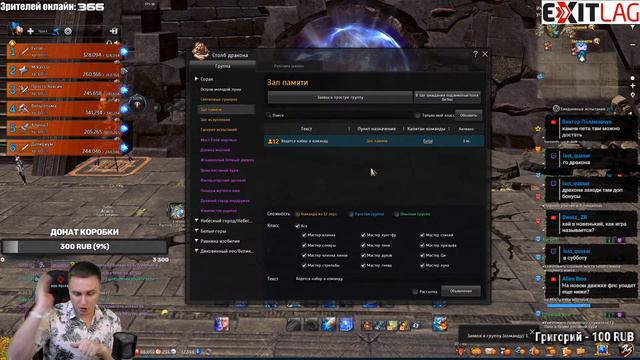Image resolution: width=640 pixels, height=360 pixels.
Task: Click the blue orb beside party member 1
Action: coord(124,52)
